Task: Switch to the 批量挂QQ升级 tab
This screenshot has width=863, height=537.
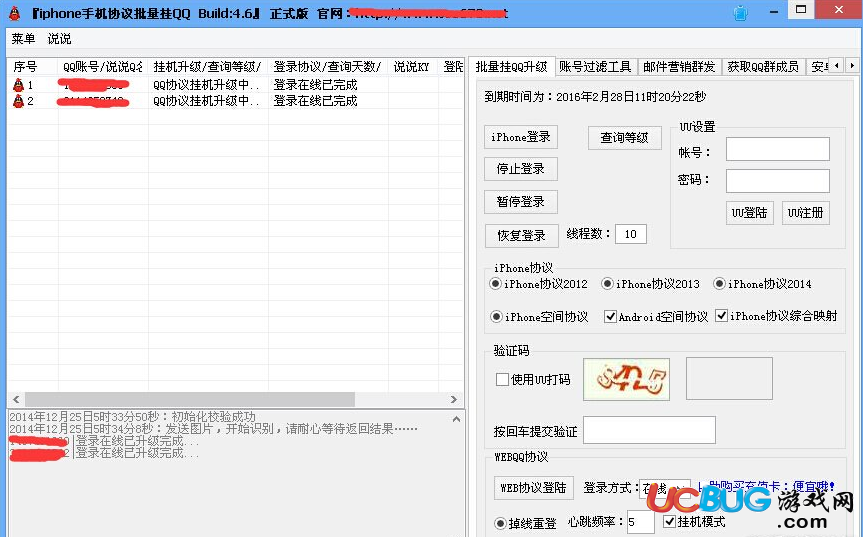Action: [511, 67]
